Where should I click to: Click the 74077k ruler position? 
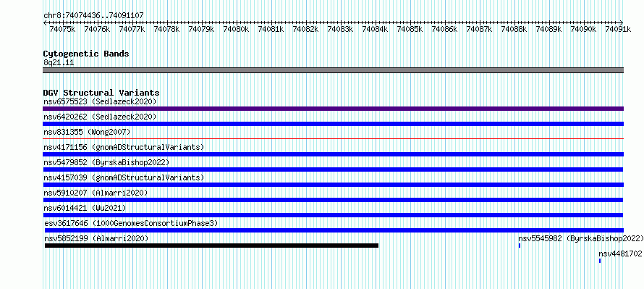(x=132, y=29)
